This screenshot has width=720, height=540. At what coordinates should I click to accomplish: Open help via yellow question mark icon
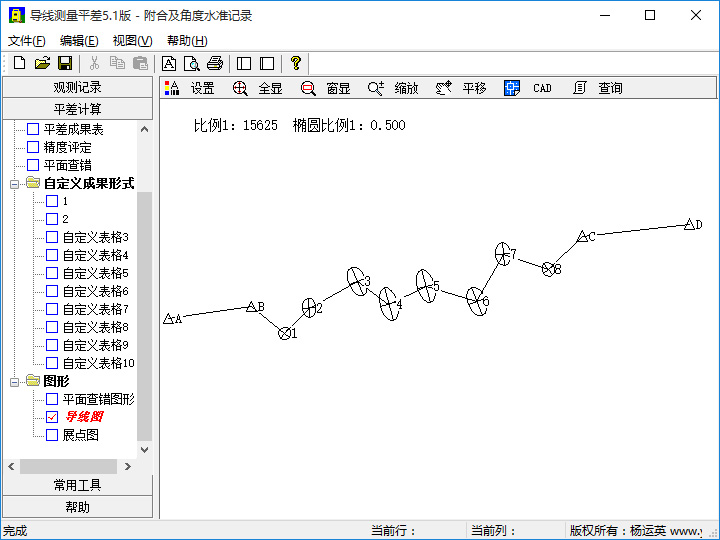tap(295, 63)
